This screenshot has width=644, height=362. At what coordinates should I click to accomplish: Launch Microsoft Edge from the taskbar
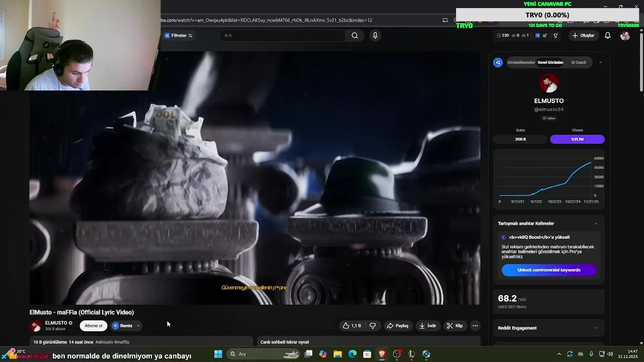click(353, 354)
